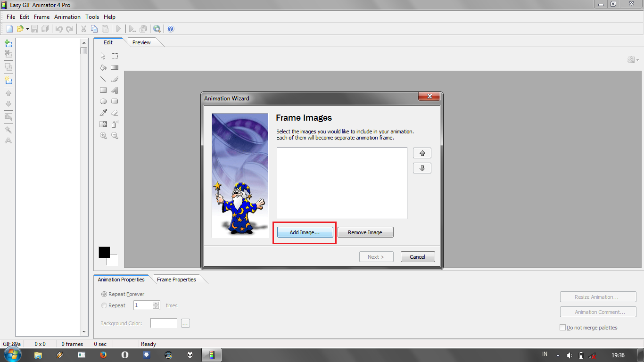Click the Move frame down sidebar arrow

(8, 104)
